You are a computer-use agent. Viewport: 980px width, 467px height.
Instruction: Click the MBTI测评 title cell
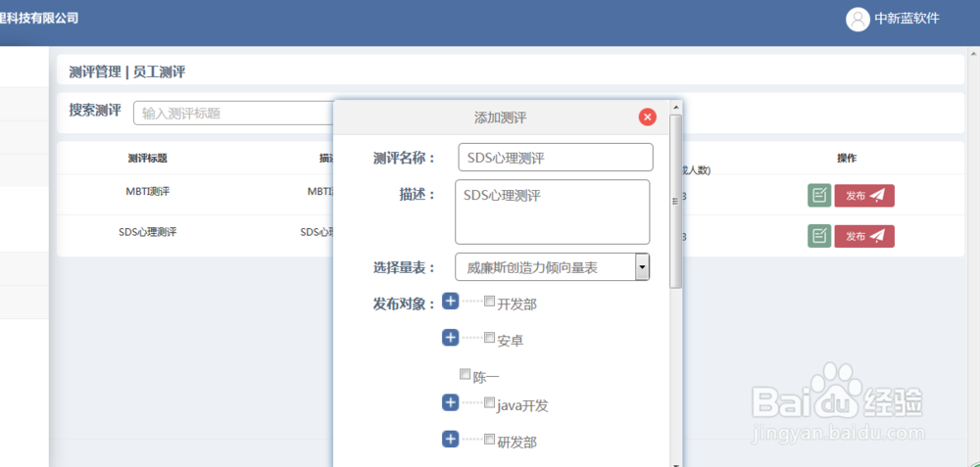(148, 192)
